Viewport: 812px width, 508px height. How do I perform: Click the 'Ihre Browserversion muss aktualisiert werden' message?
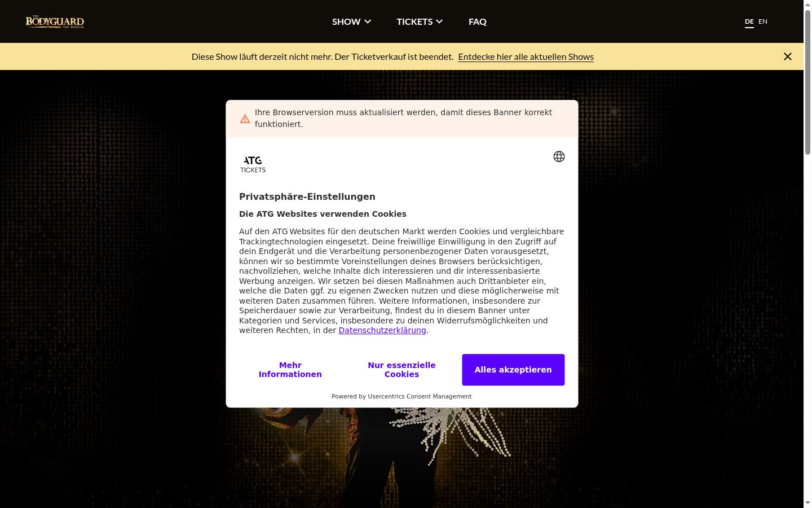point(403,118)
